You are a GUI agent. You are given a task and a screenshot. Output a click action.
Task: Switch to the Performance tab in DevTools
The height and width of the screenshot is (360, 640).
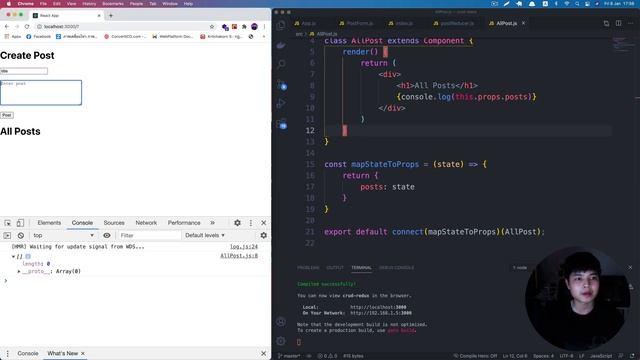pyautogui.click(x=184, y=223)
